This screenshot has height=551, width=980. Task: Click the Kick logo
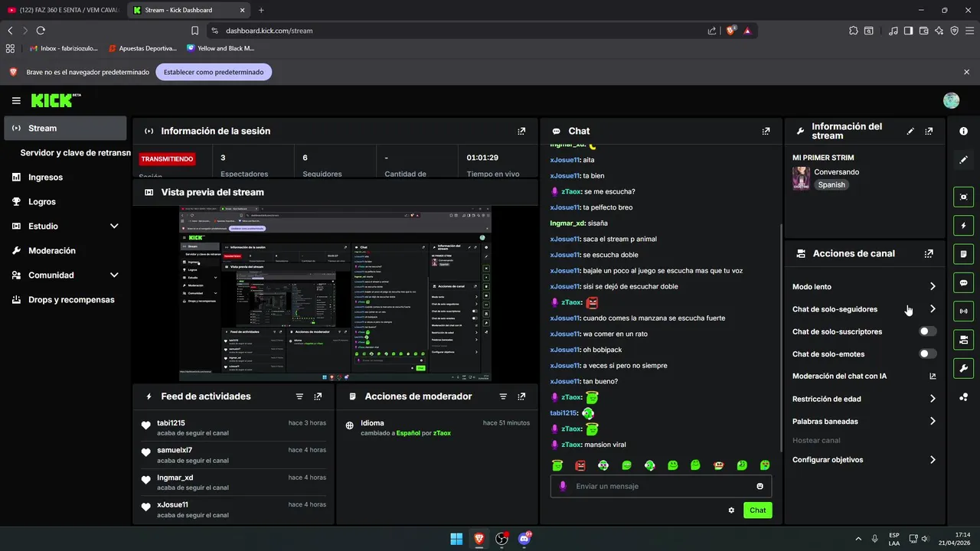(56, 100)
